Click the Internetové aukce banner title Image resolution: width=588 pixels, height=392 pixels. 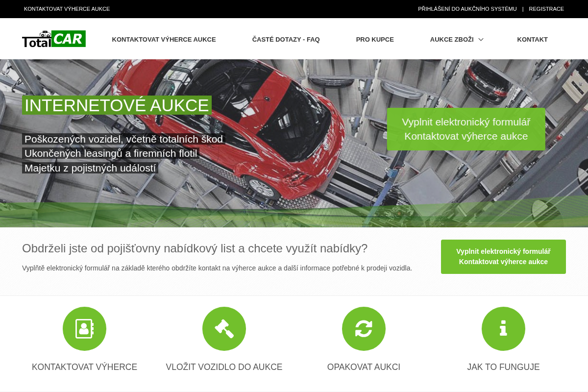pyautogui.click(x=117, y=105)
